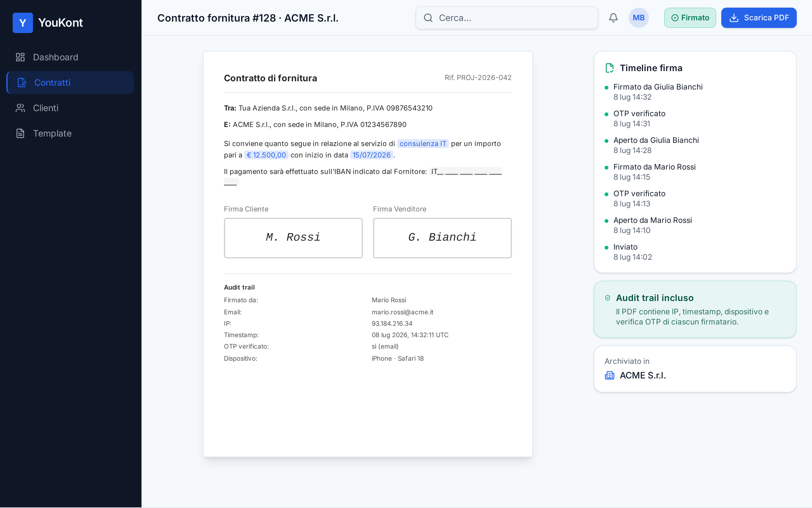This screenshot has height=508, width=812.
Task: Click the YouKont Y logo icon
Action: [x=23, y=23]
